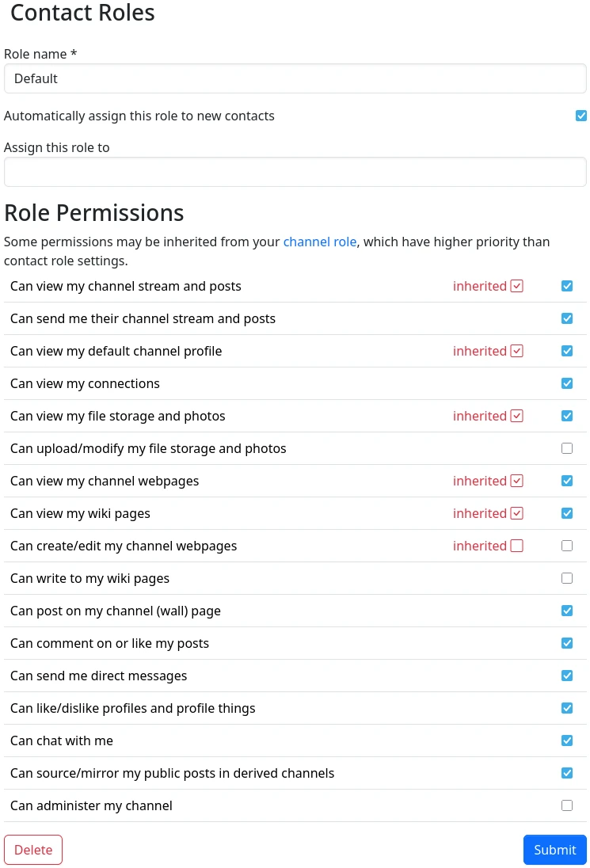Click inherited icon for default channel profile

click(x=517, y=351)
